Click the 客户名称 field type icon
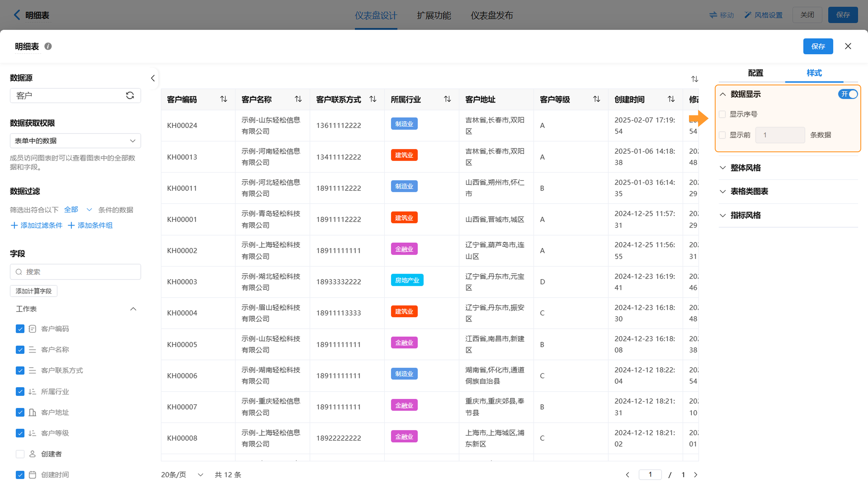This screenshot has width=868, height=488. 32,350
